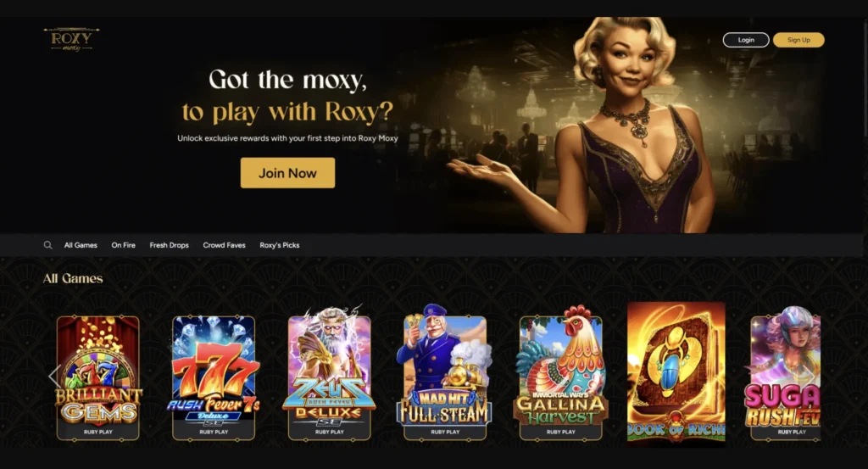The height and width of the screenshot is (469, 868).
Task: Open the Fresh Drops category
Action: point(170,245)
